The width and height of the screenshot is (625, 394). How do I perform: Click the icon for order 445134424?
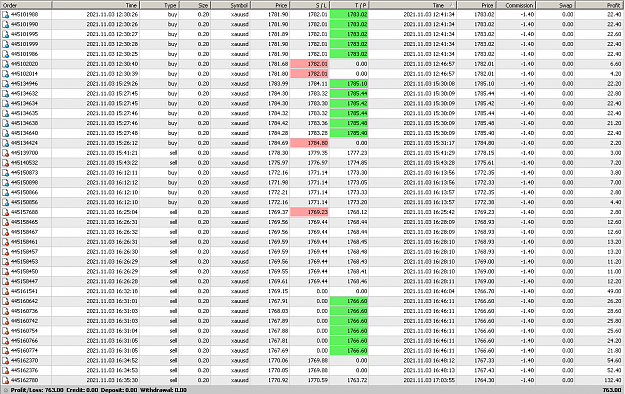[x=5, y=143]
